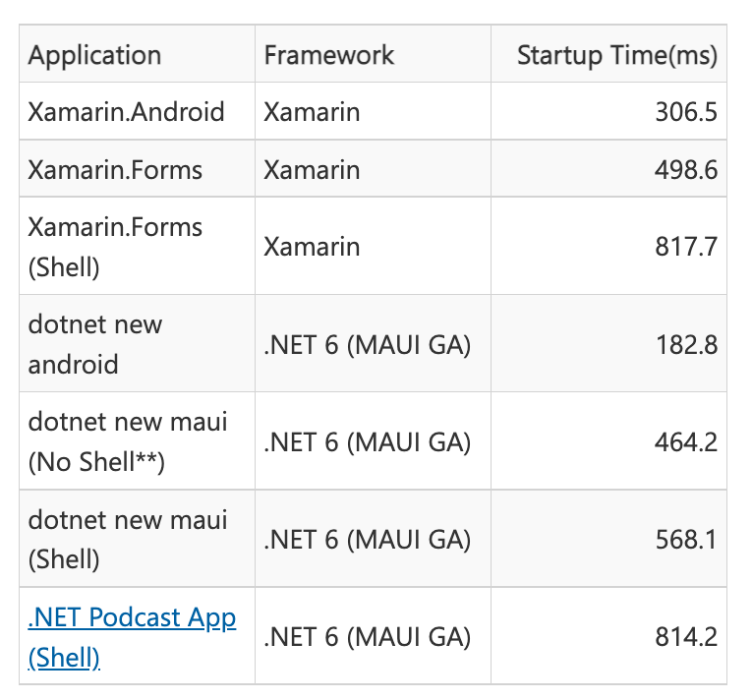Click .NET 6 (MAUI GA) in dotnet new android row
The height and width of the screenshot is (700, 753).
(x=368, y=345)
